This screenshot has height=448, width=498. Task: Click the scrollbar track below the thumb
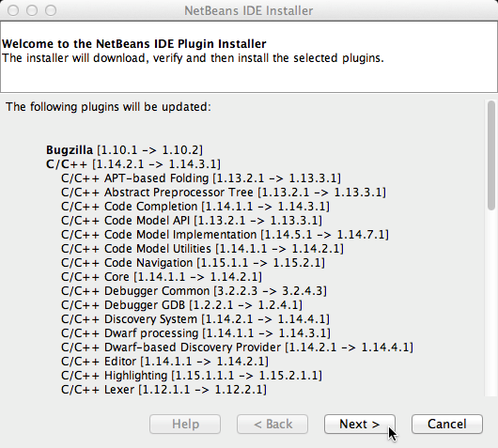coord(491,303)
